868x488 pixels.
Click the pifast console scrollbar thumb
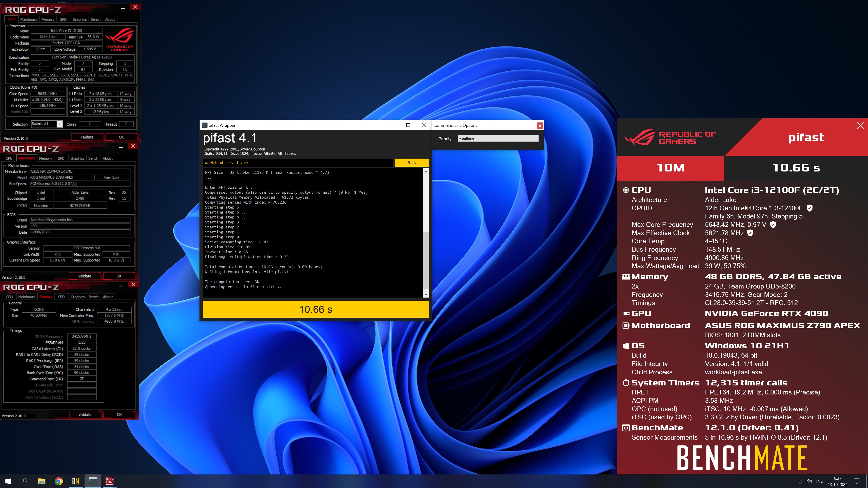point(426,260)
